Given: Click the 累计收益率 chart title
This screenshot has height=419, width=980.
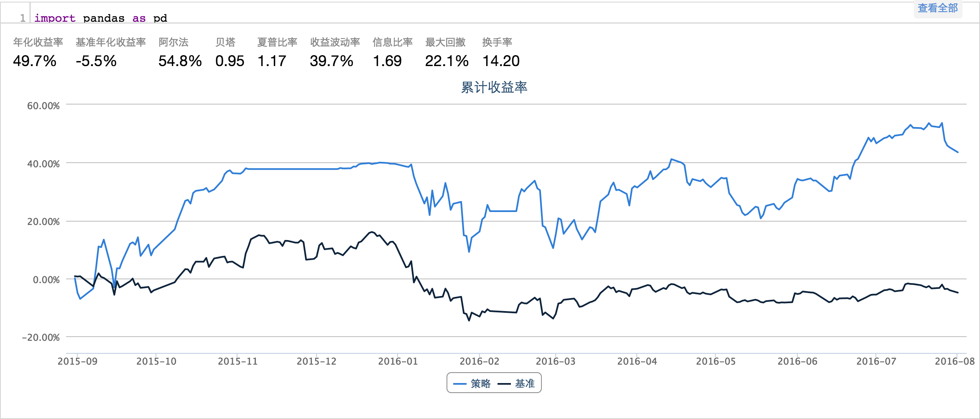Looking at the screenshot, I should pos(494,87).
